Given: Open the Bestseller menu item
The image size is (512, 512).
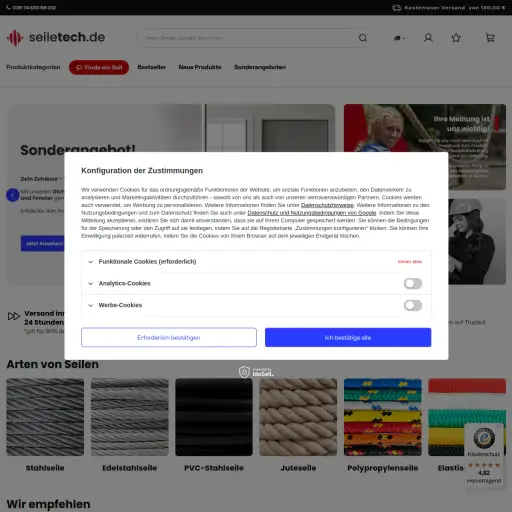Looking at the screenshot, I should click(x=152, y=67).
